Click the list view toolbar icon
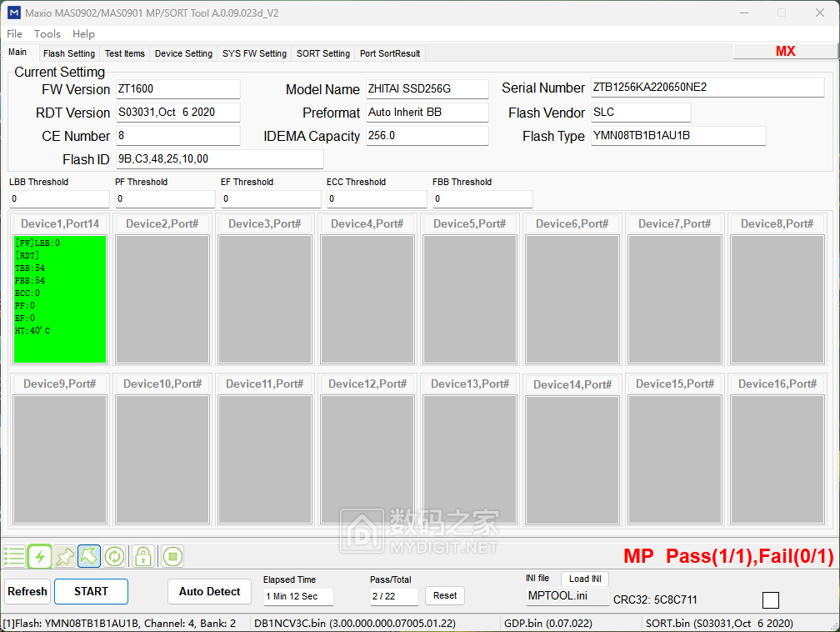The height and width of the screenshot is (632, 840). [x=14, y=556]
